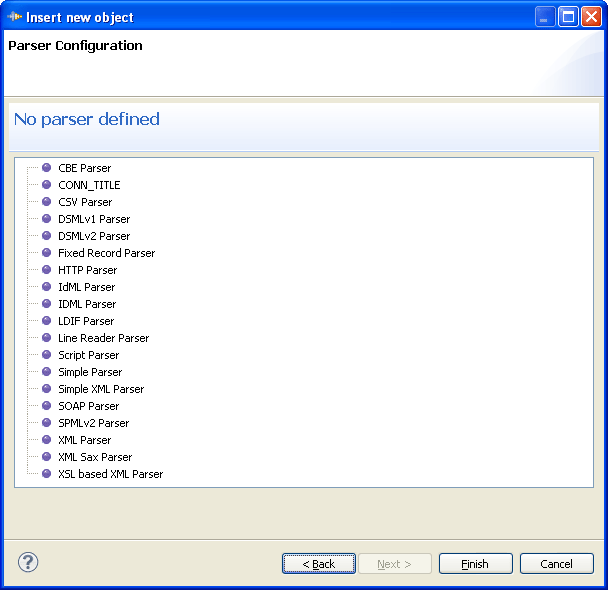
Task: Click the purple icon beside Simple XML Parser
Action: point(47,388)
